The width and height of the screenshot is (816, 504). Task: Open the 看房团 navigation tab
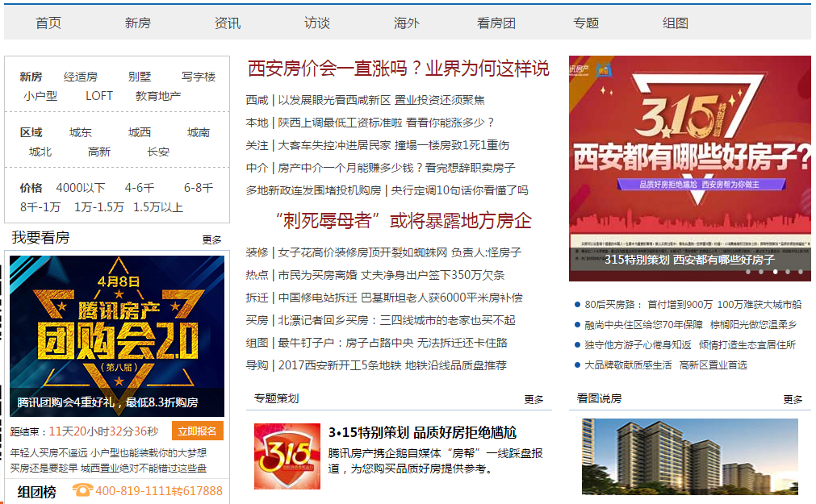[496, 23]
